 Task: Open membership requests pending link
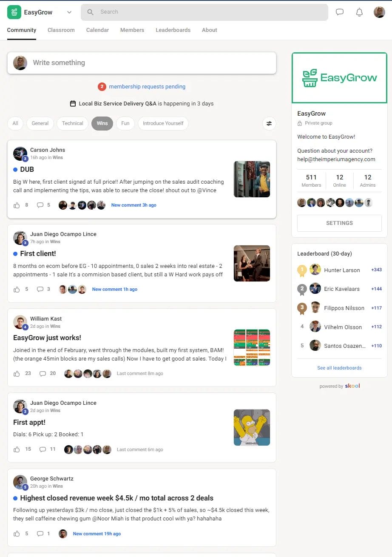click(147, 87)
